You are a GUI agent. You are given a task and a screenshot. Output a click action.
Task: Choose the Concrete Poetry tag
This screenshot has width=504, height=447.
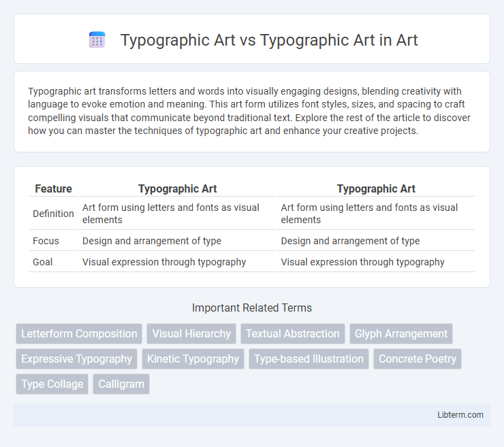click(x=418, y=359)
